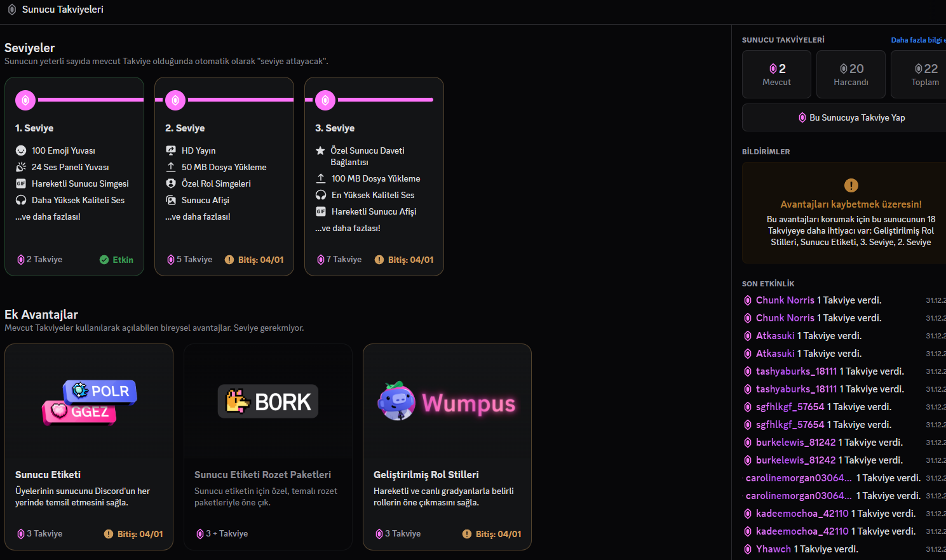Click the headphones icon beside En Yüksek Kaliteli Ses
Viewport: 946px width, 560px height.
(x=321, y=195)
